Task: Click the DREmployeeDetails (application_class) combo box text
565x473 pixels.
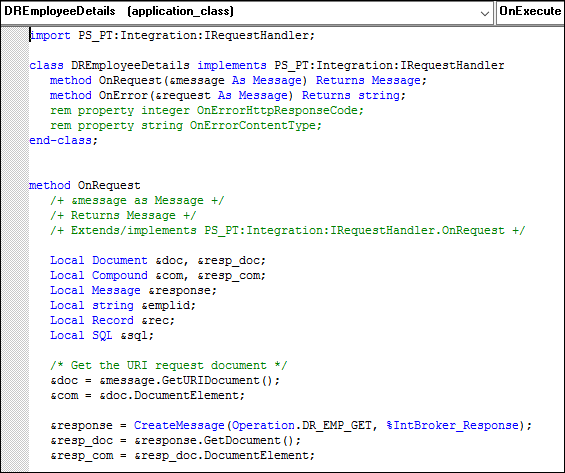Action: click(119, 11)
